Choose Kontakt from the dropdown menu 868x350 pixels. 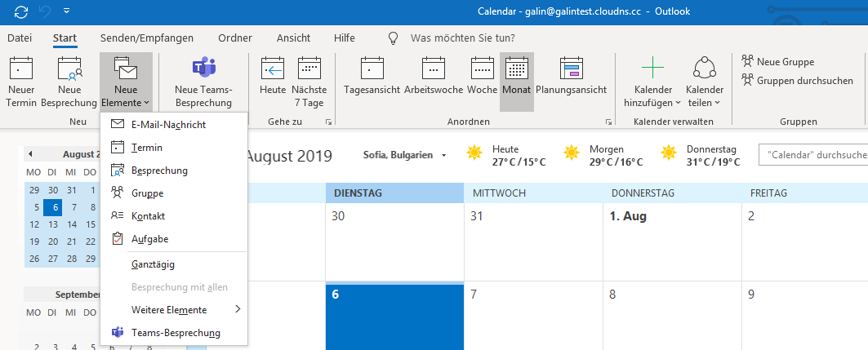click(174, 216)
